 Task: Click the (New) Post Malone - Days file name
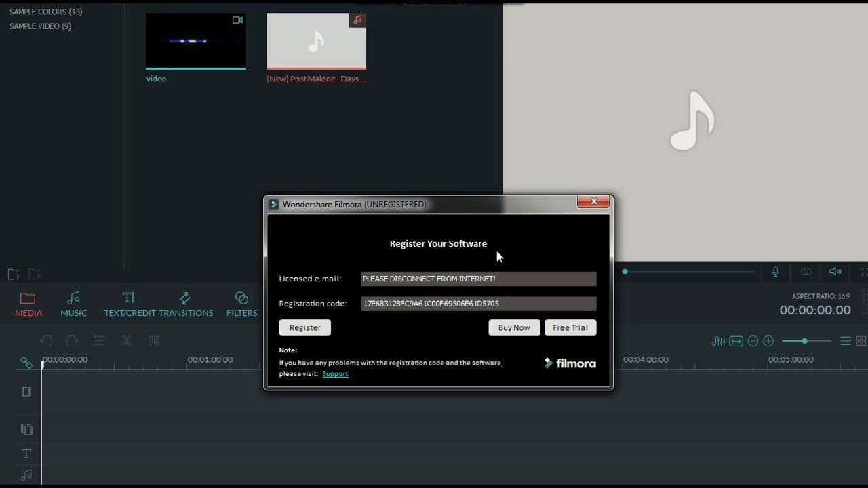pyautogui.click(x=316, y=79)
